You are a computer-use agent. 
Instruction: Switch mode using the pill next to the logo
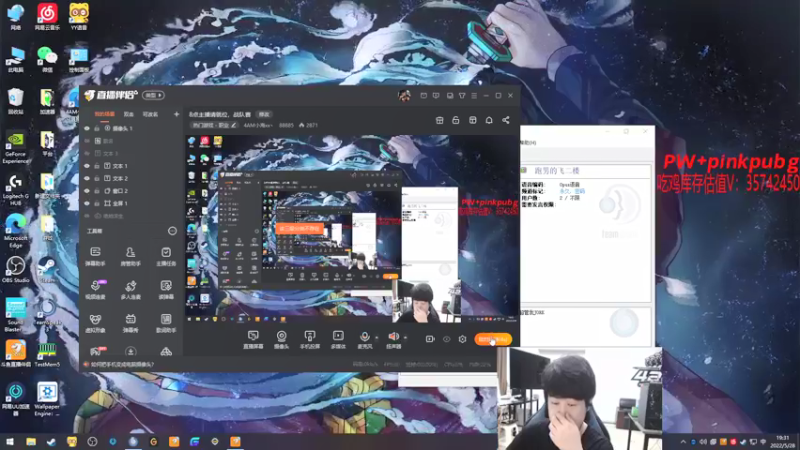[x=153, y=95]
